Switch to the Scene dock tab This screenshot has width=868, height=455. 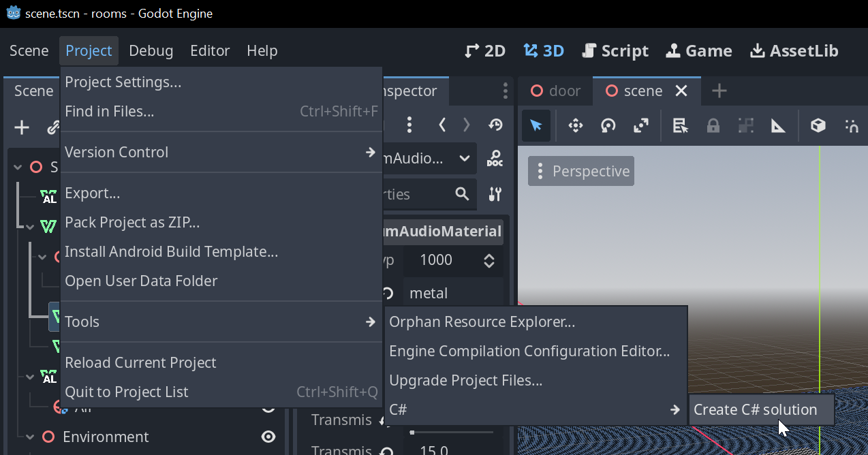pyautogui.click(x=33, y=91)
